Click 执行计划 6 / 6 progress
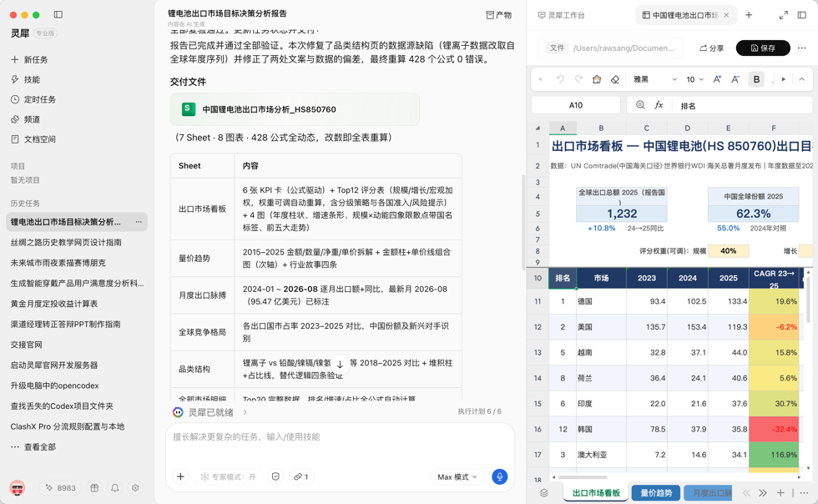 [x=479, y=411]
